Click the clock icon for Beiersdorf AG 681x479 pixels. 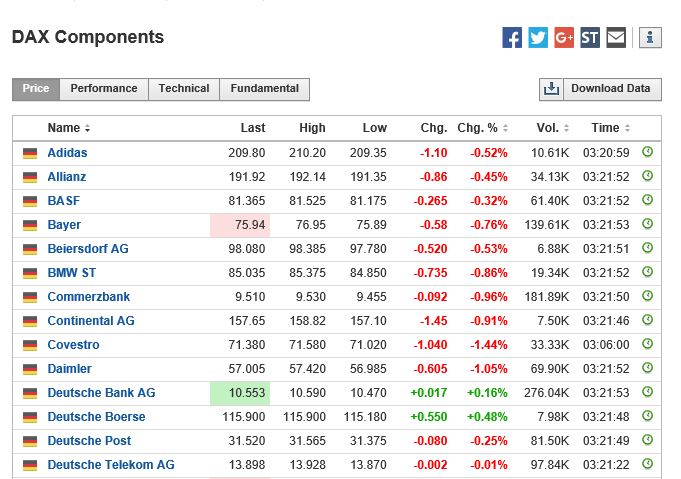[647, 248]
